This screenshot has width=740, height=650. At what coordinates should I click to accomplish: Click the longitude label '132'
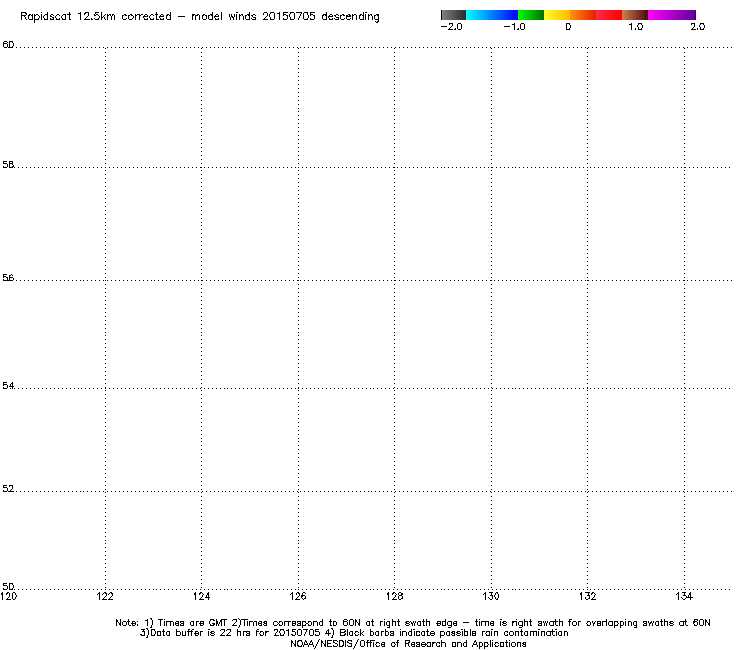[x=588, y=597]
